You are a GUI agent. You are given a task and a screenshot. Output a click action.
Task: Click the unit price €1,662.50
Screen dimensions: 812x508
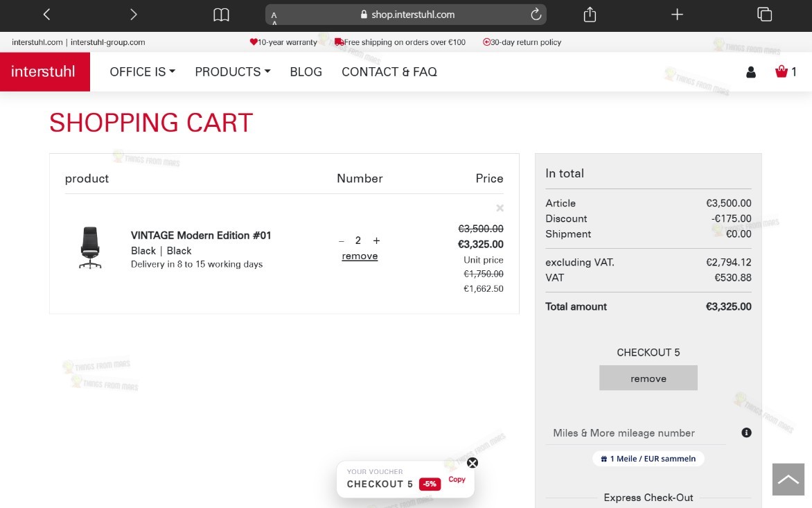483,288
